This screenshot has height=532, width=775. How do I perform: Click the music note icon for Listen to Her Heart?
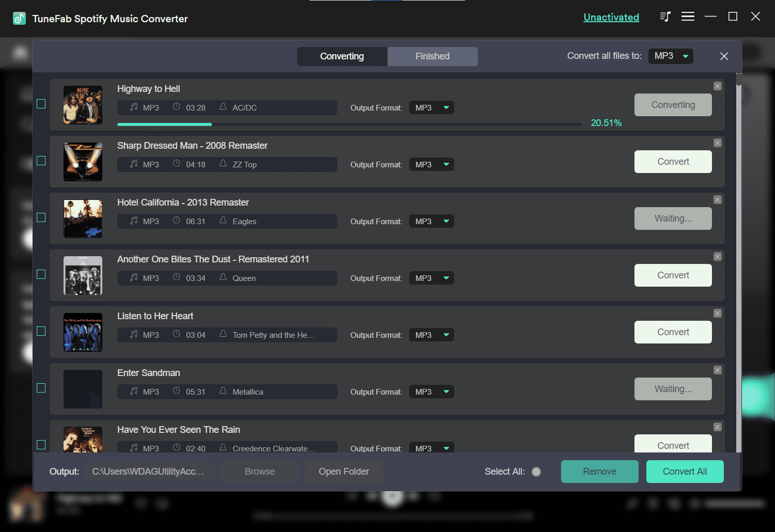(134, 334)
